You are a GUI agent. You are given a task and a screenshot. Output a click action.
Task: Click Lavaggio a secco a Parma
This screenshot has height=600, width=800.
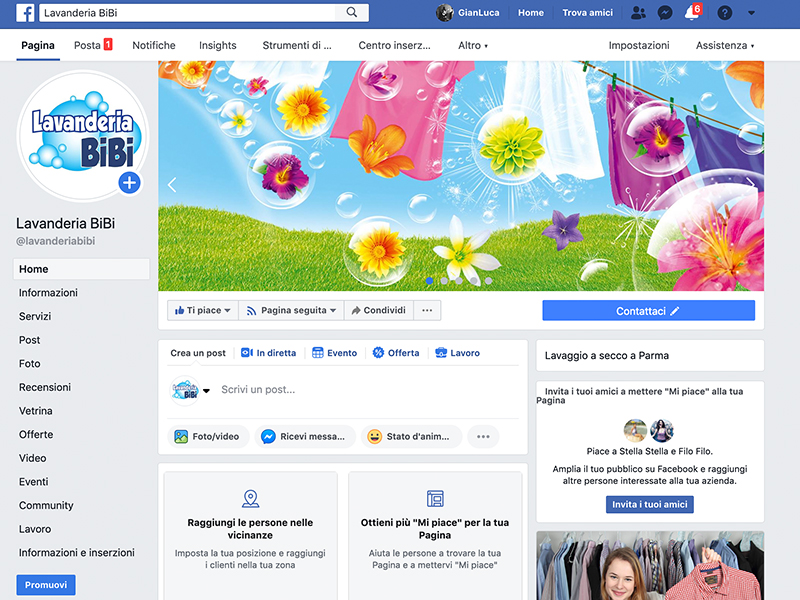(607, 356)
